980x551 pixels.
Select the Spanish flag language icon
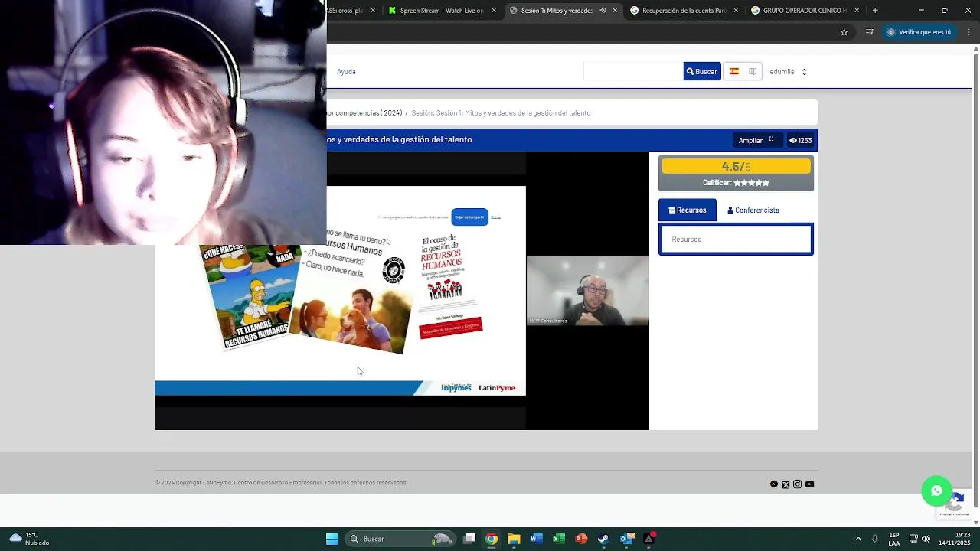click(x=733, y=71)
